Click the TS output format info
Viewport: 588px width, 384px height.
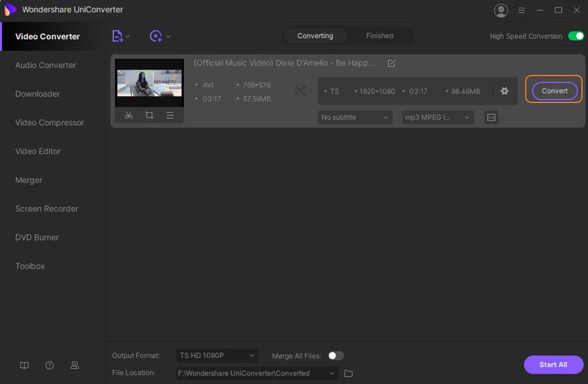334,91
